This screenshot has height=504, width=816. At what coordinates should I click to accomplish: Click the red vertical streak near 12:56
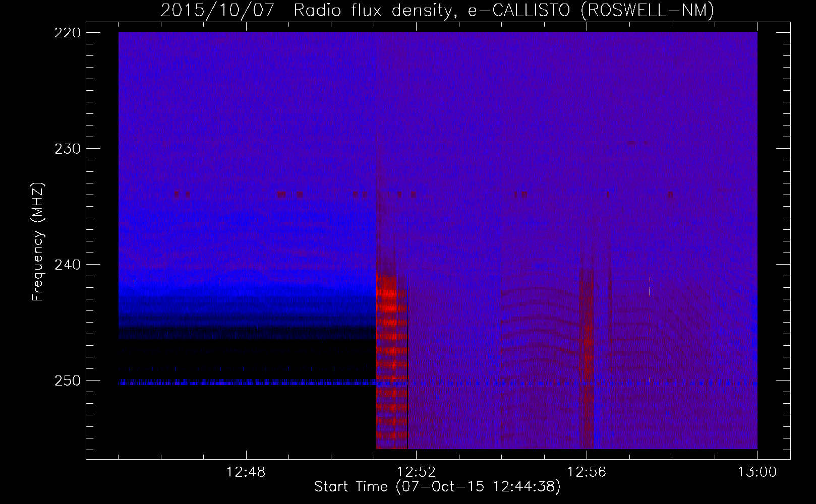point(587,358)
